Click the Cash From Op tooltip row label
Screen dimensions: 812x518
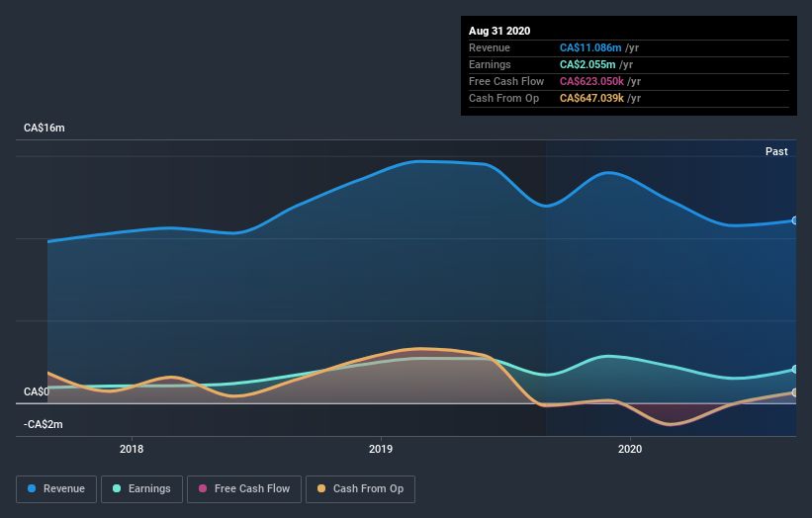(x=503, y=98)
